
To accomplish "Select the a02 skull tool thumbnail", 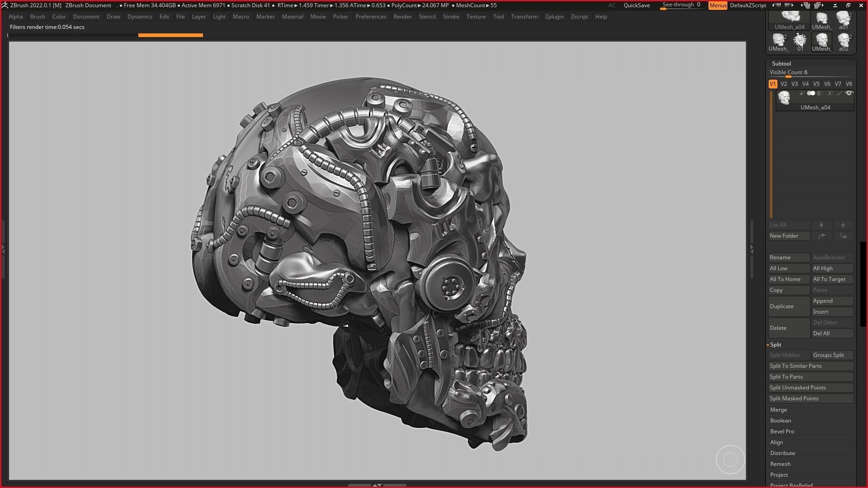I will 844,42.
